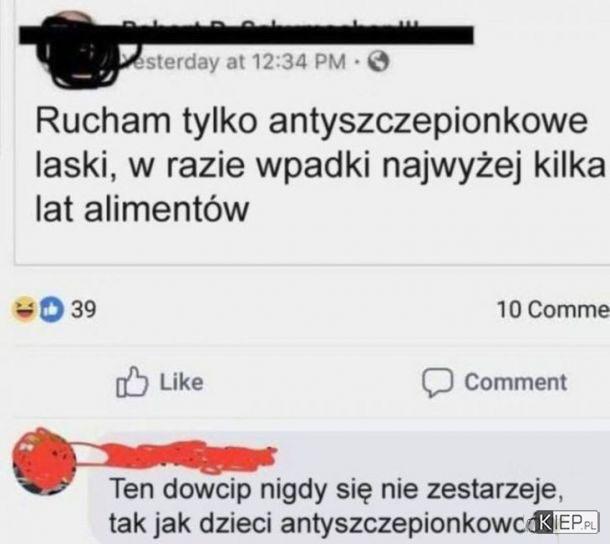The width and height of the screenshot is (610, 544).
Task: Click the comment line "Ten dowcip nigdy się nie zestarzeje"
Action: [337, 489]
